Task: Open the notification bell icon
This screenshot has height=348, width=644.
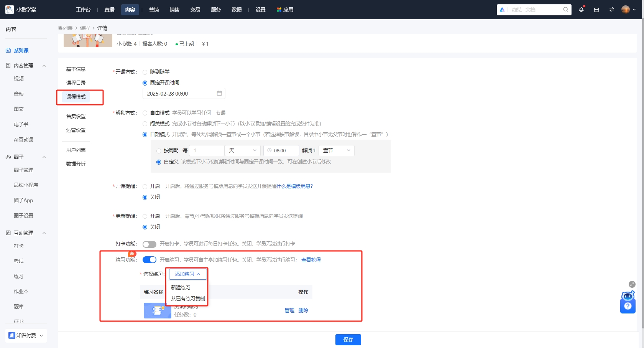Action: (x=581, y=10)
